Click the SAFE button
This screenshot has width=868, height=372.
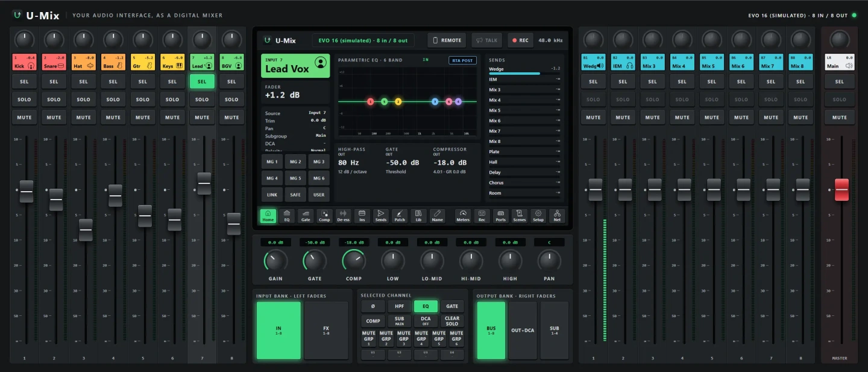coord(295,195)
